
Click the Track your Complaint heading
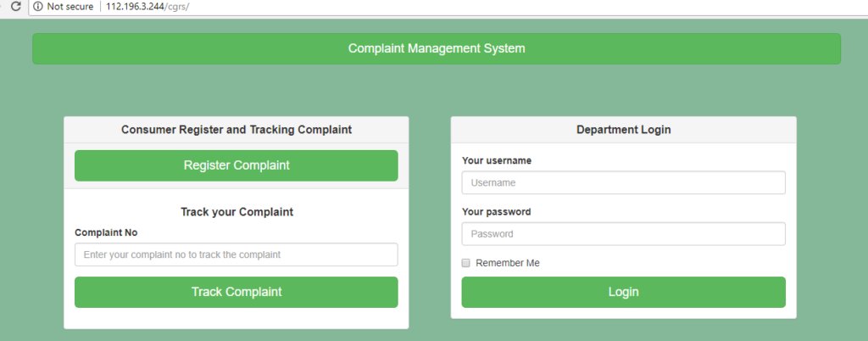coord(237,212)
